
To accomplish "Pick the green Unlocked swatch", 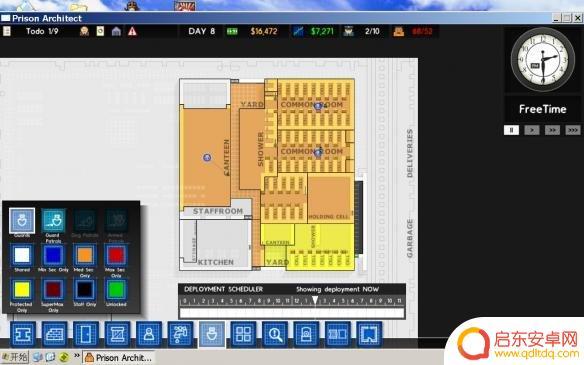I will pos(116,290).
